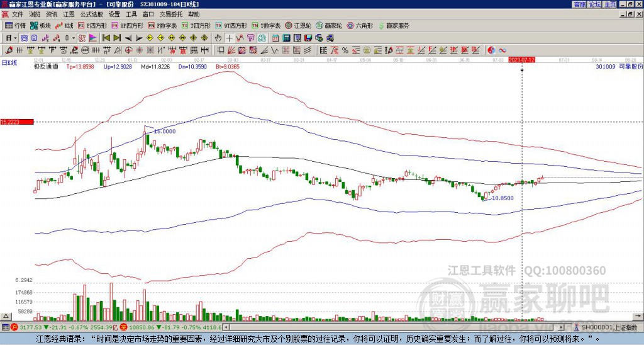644x345 pixels.
Task: Expand the candlestick style dropdown arrow
Action: pyautogui.click(x=74, y=38)
